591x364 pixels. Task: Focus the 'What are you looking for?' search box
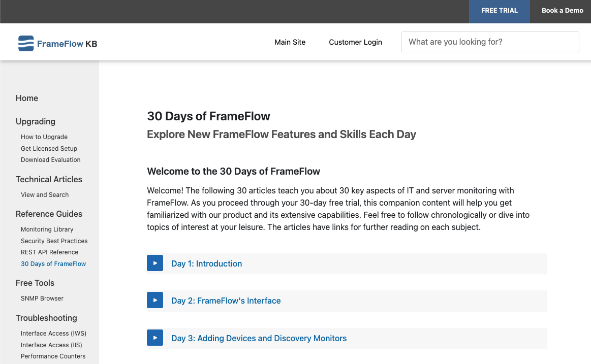[x=490, y=42]
